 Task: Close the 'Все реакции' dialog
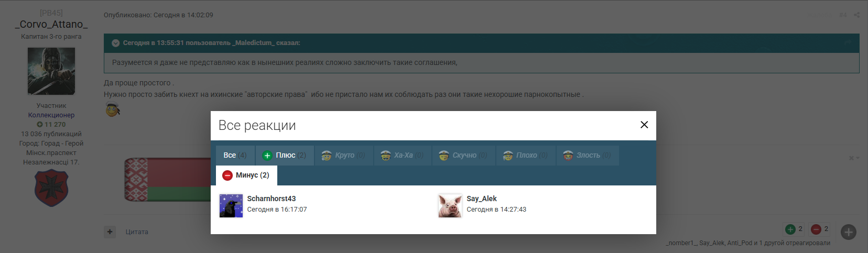tap(644, 125)
